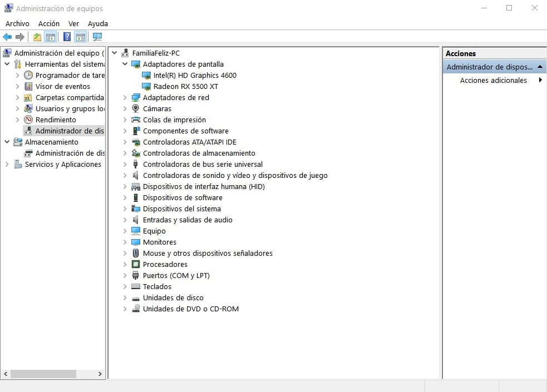Click the Cámaras webcam icon

tap(136, 108)
